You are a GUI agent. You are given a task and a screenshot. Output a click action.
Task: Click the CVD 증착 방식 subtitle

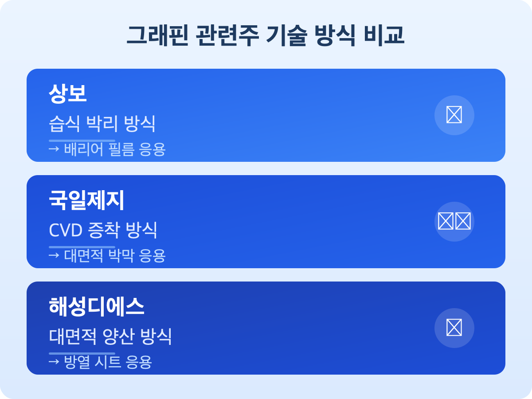[x=103, y=231]
